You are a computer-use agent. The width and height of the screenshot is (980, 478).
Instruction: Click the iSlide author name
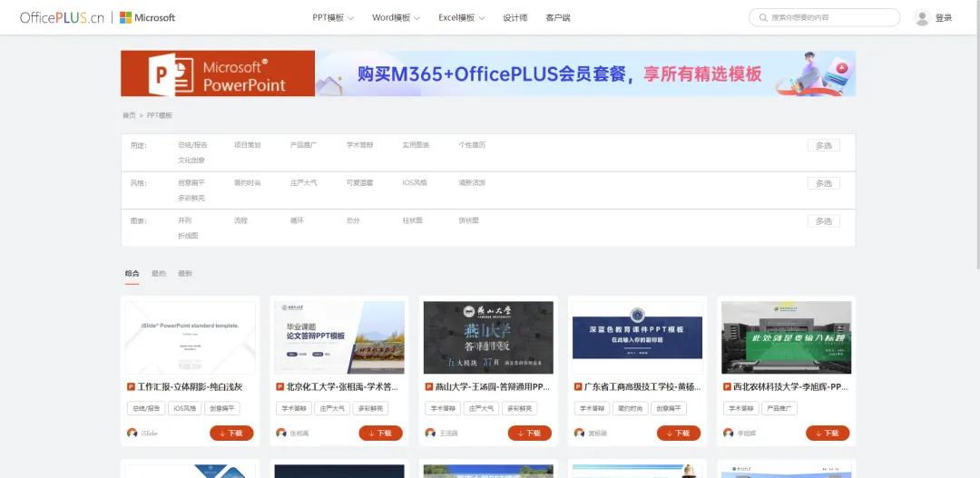coord(150,433)
